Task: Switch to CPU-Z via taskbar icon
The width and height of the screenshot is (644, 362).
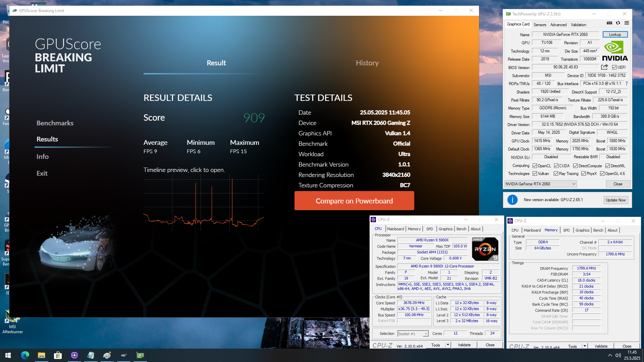Action: click(74, 355)
